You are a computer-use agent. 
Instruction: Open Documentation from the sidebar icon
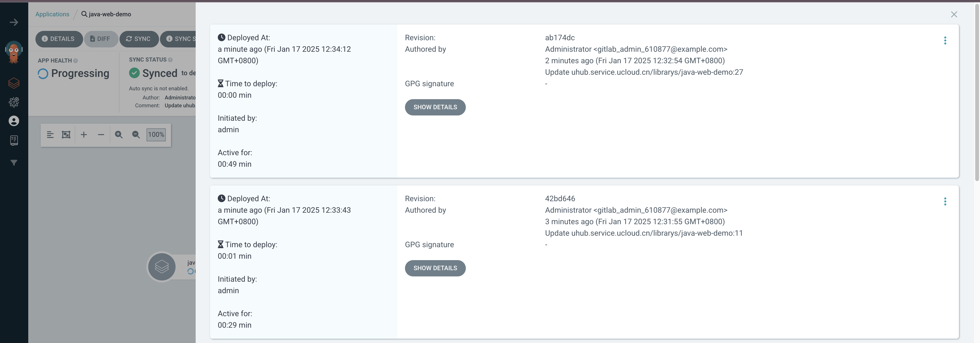(x=14, y=140)
